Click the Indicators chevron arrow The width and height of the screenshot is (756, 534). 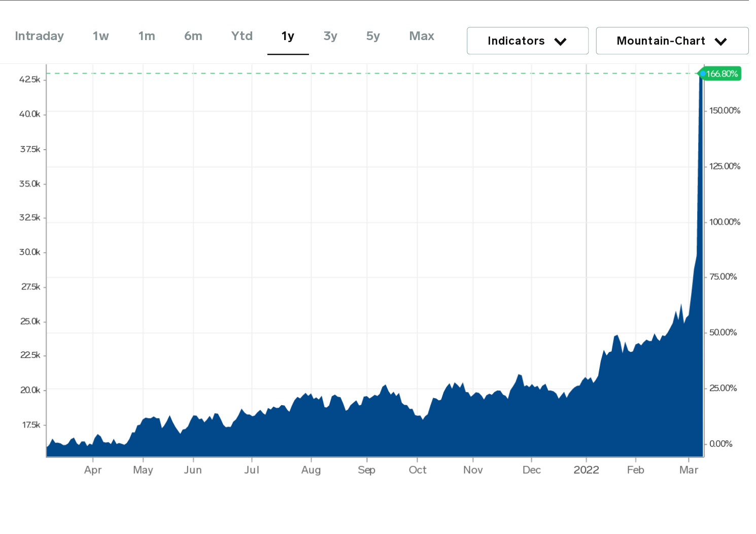(x=560, y=42)
